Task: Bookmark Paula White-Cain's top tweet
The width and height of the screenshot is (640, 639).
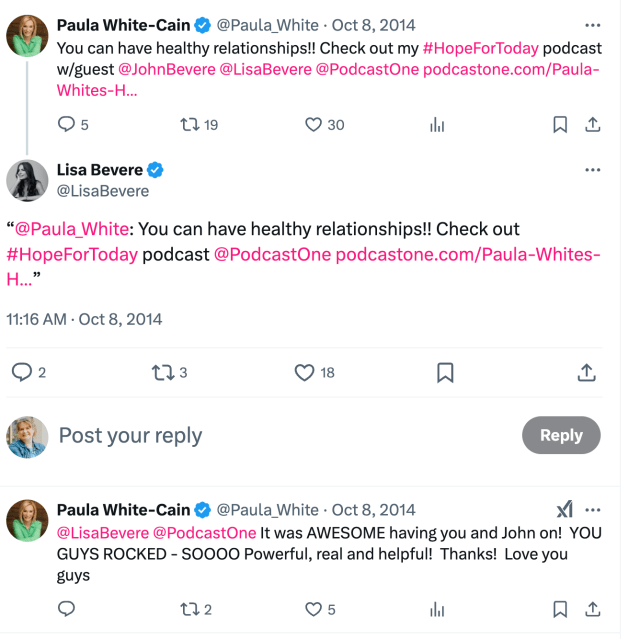Action: (560, 125)
